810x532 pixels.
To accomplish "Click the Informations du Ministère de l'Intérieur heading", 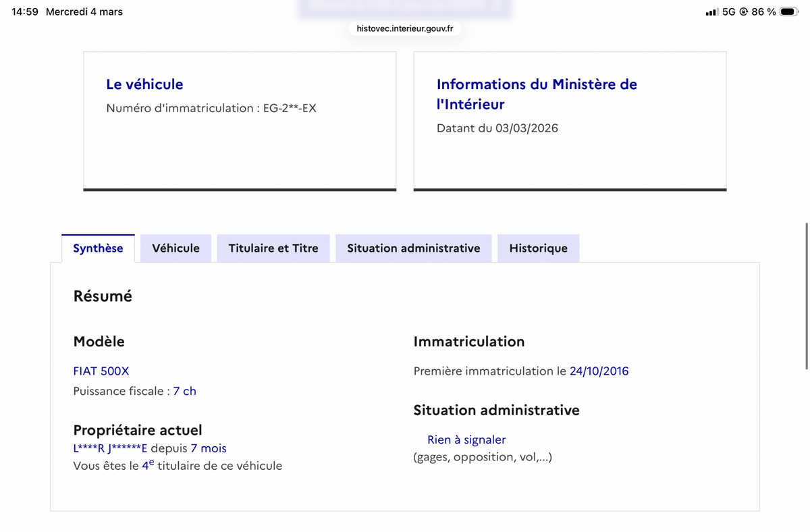I will tap(537, 94).
